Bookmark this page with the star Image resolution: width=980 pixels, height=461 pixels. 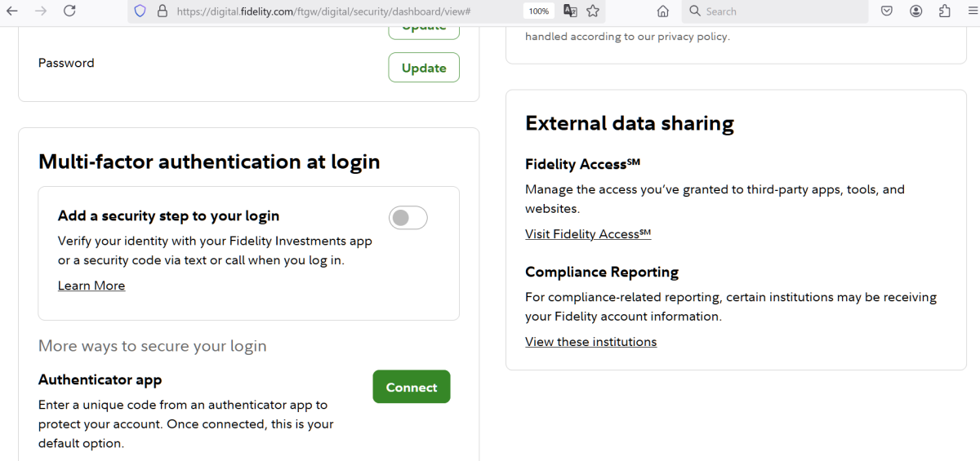click(x=593, y=11)
